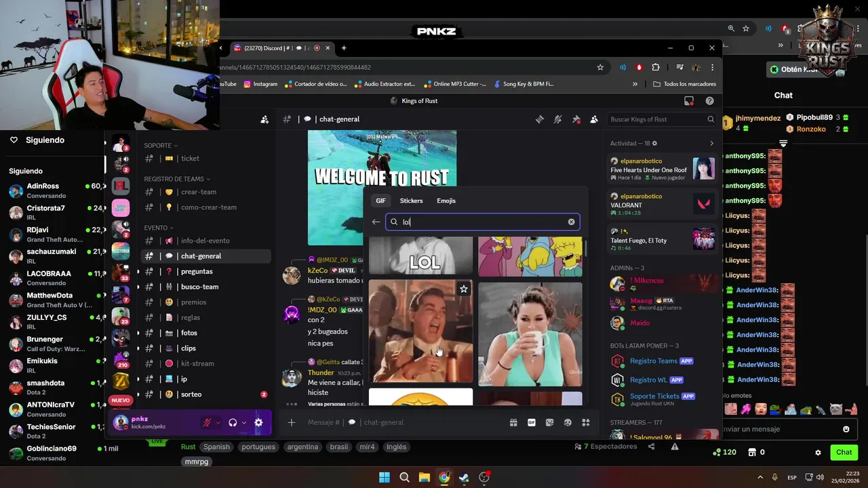Open preguntas channel
This screenshot has width=868, height=488.
tap(205, 271)
